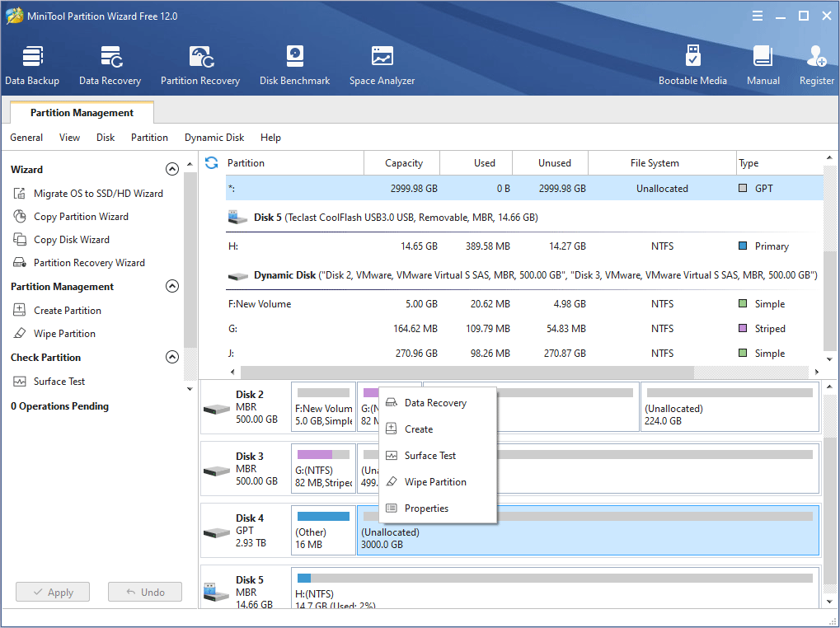Select the Disk 2 drive icon
The width and height of the screenshot is (840, 628).
[217, 410]
